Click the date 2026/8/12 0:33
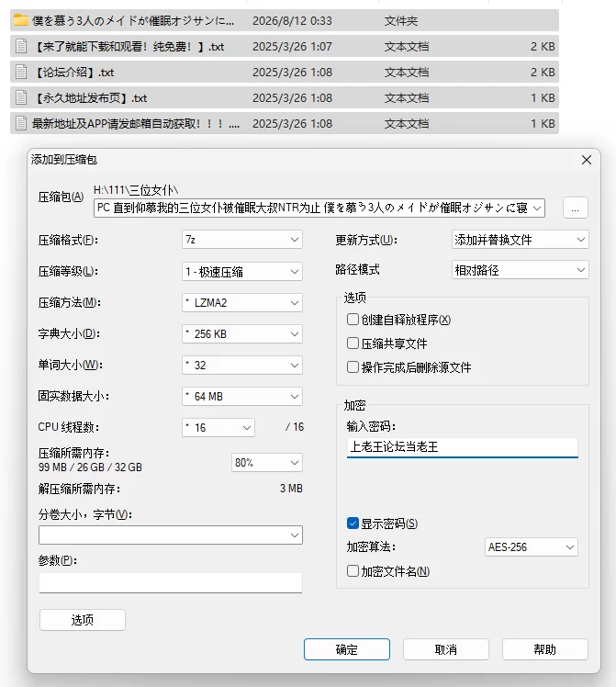 point(292,20)
